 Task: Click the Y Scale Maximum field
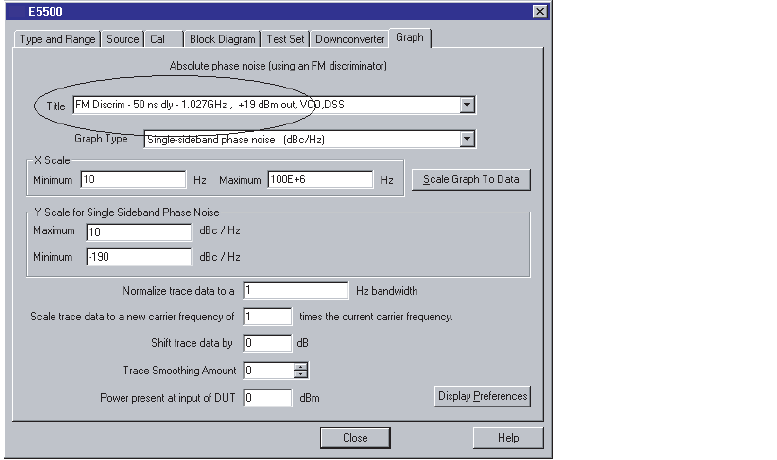[139, 232]
